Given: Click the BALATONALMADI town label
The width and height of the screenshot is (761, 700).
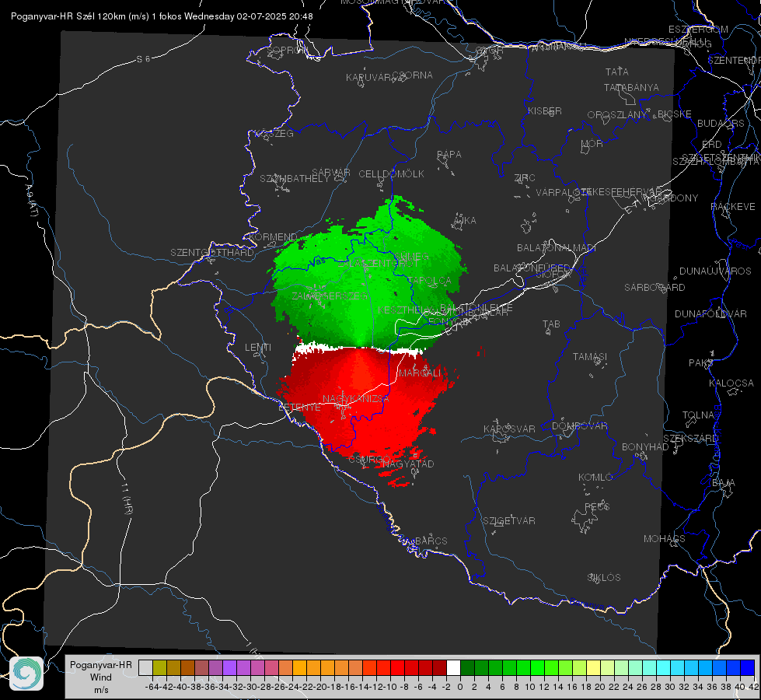Looking at the screenshot, I should pos(557,248).
